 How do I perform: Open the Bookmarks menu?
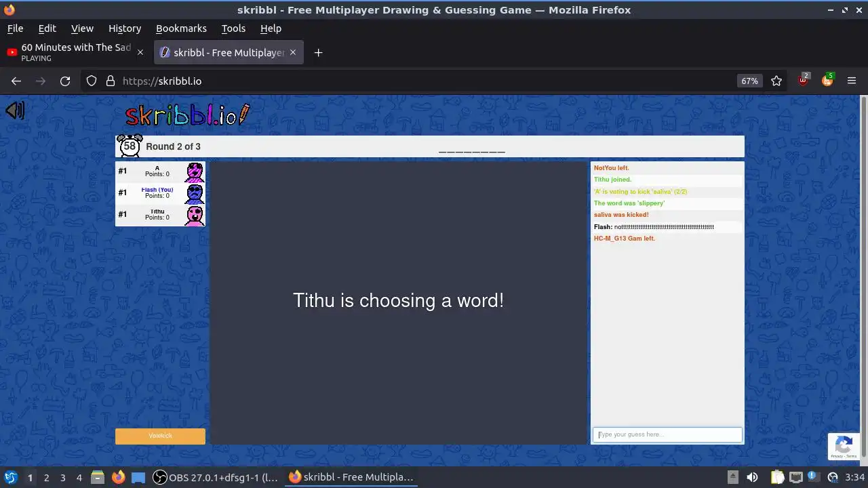click(x=181, y=28)
